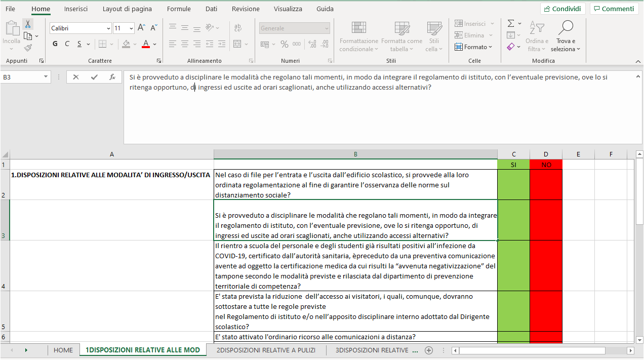The width and height of the screenshot is (644, 360).
Task: Apply the red font color swatch
Action: (x=146, y=44)
